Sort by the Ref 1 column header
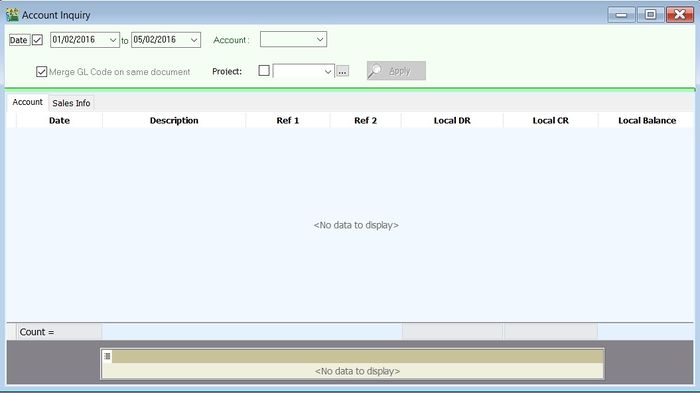The height and width of the screenshot is (393, 700). click(288, 120)
